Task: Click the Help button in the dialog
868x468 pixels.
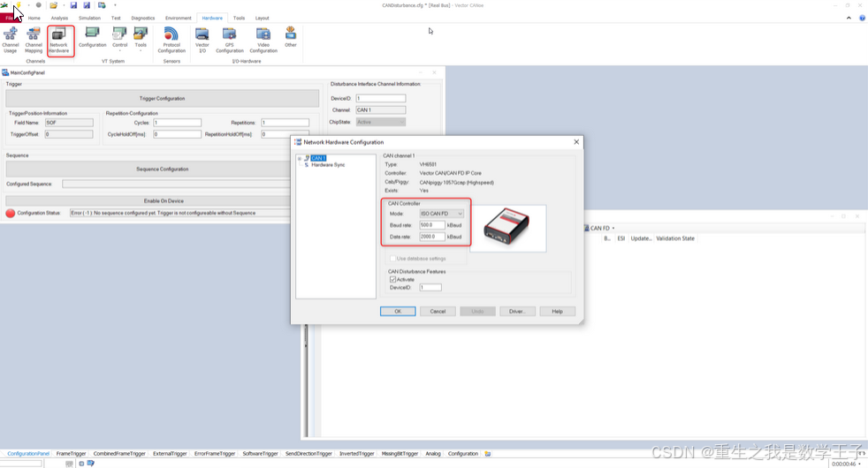Action: point(557,312)
